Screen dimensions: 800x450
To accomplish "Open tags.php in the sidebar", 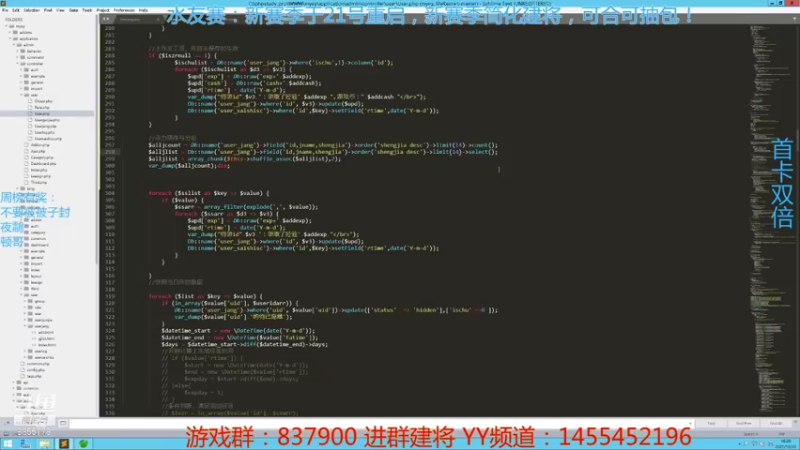I will pyautogui.click(x=34, y=376).
